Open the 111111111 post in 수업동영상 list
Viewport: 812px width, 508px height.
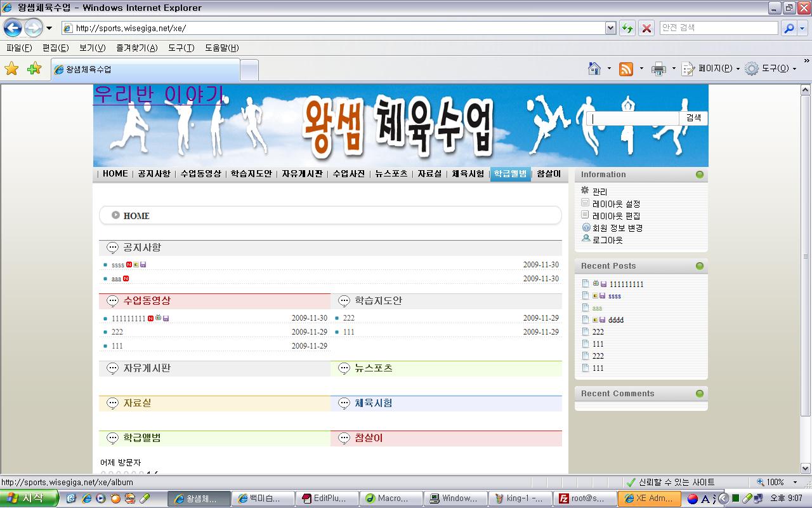[x=129, y=318]
